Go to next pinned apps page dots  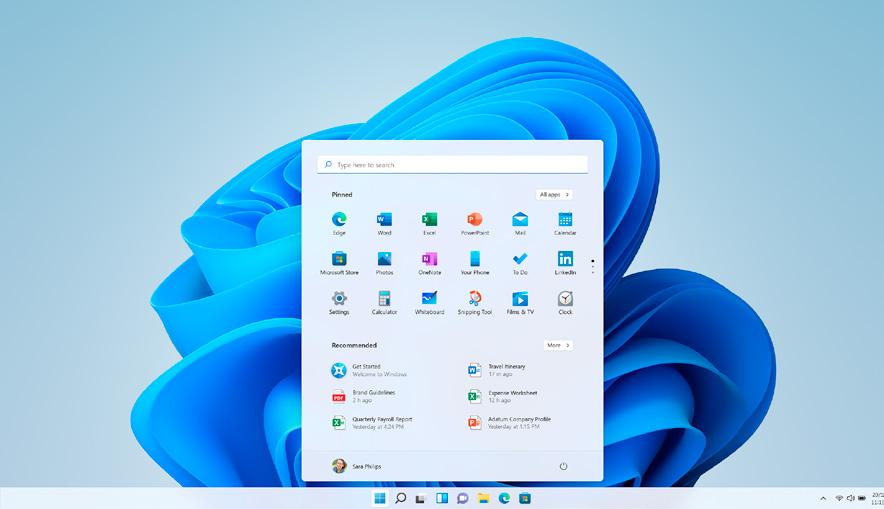pos(593,267)
